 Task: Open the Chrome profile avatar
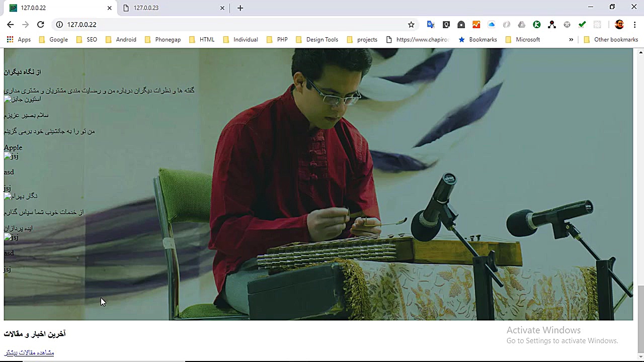(619, 24)
